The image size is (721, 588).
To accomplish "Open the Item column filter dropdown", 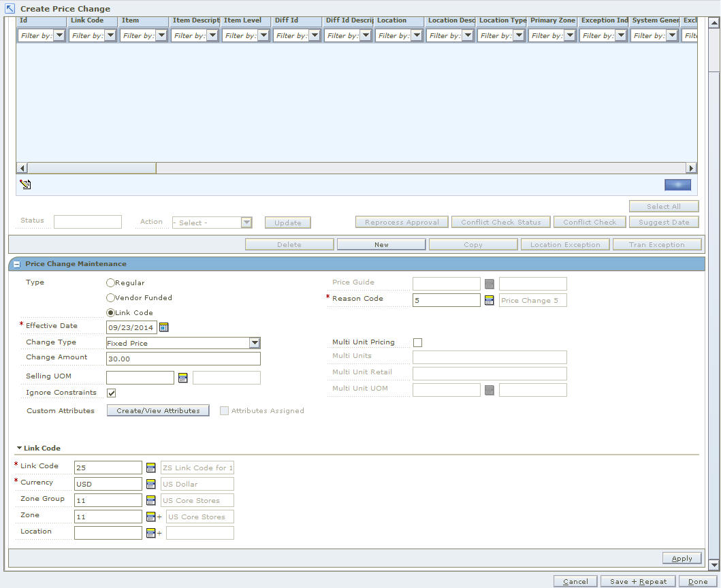I will (161, 35).
